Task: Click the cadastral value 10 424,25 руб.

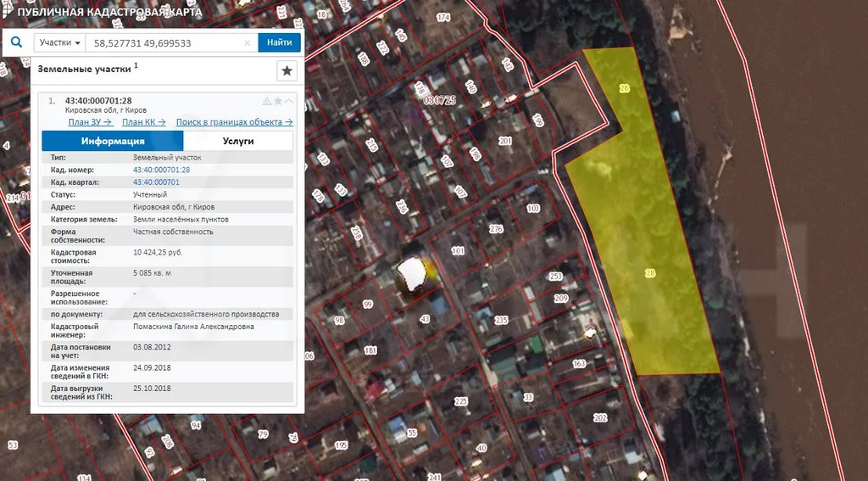Action: [158, 252]
